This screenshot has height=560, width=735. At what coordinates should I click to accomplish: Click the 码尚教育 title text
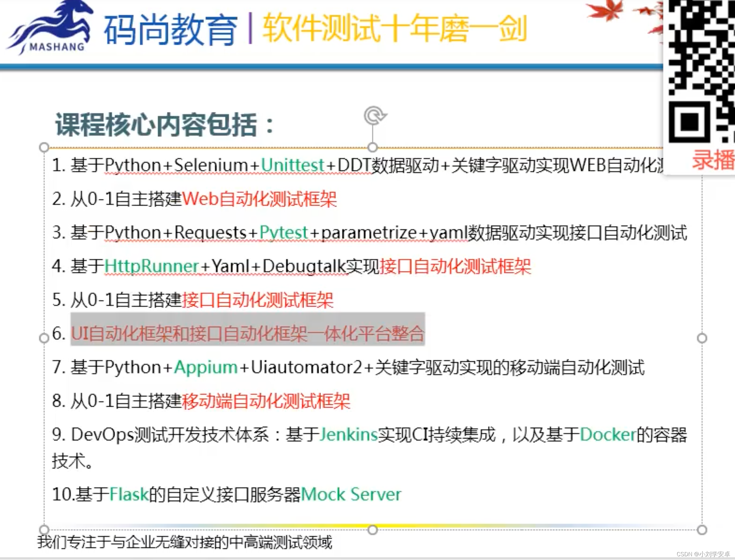(x=170, y=30)
